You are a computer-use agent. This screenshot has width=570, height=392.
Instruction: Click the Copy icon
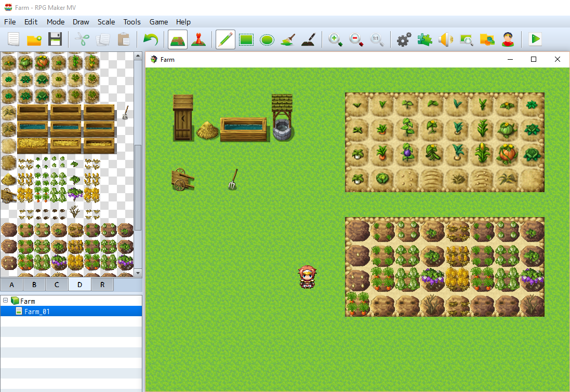103,39
